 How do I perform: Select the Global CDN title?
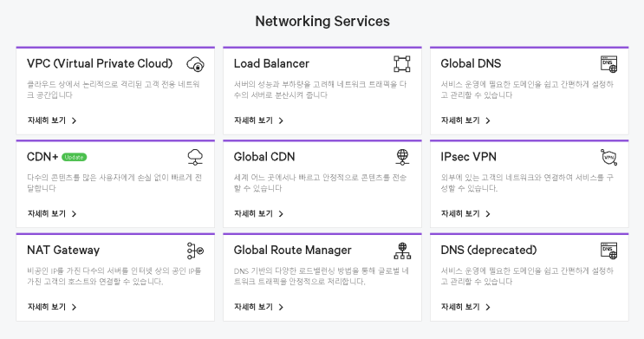pyautogui.click(x=264, y=157)
